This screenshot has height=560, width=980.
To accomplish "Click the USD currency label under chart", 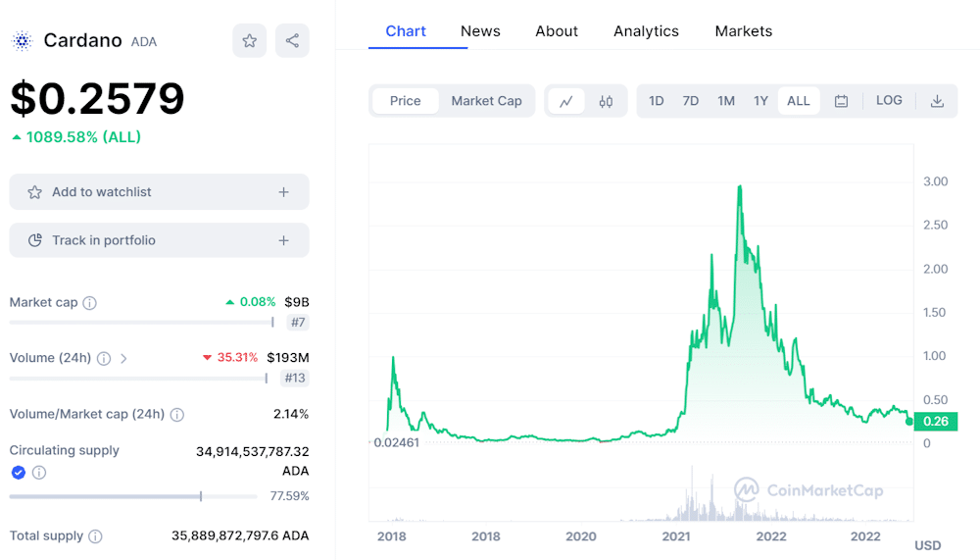I will (x=927, y=545).
